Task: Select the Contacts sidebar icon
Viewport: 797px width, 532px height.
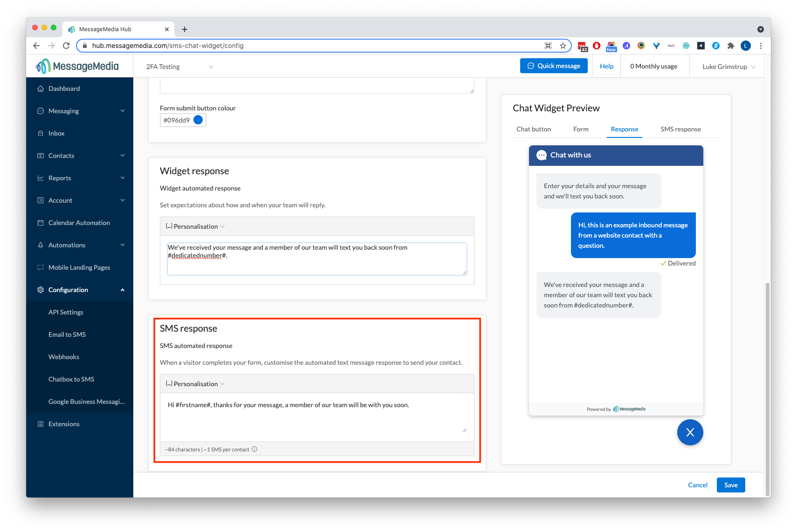Action: [x=41, y=155]
